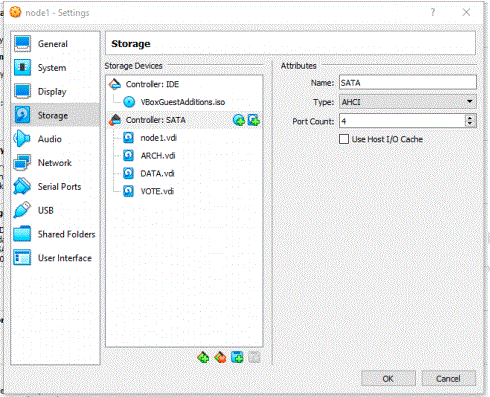Click the Port Count value field
The width and height of the screenshot is (490, 397).
tap(402, 121)
